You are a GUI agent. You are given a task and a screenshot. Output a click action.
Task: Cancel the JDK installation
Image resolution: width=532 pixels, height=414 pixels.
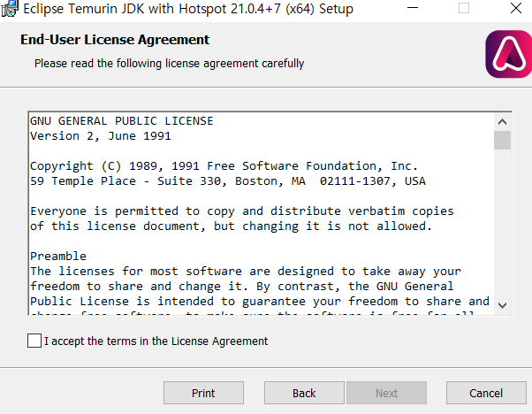coord(486,393)
